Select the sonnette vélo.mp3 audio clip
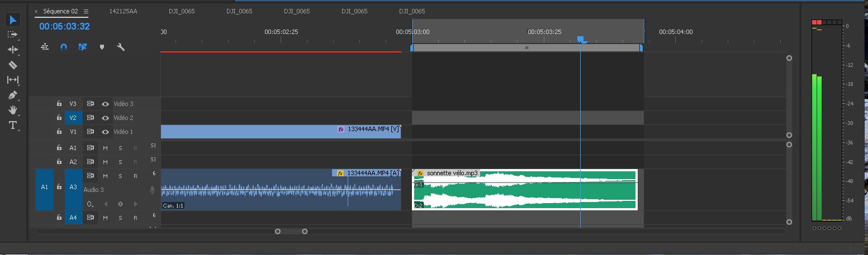Viewport: 868px width, 255px height. coord(524,193)
